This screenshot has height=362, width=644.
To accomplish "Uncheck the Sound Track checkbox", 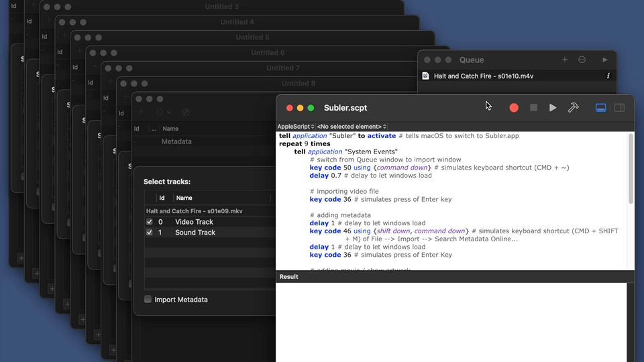I will click(149, 233).
